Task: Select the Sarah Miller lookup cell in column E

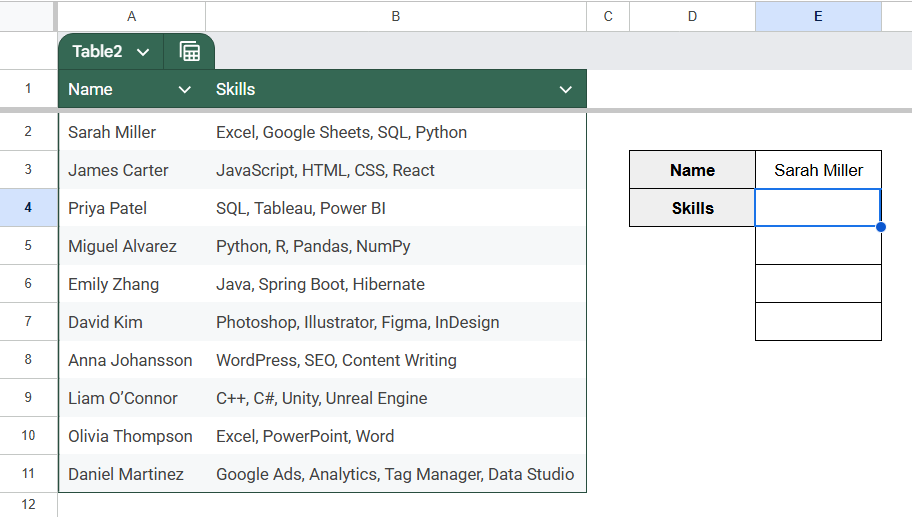Action: (x=818, y=170)
